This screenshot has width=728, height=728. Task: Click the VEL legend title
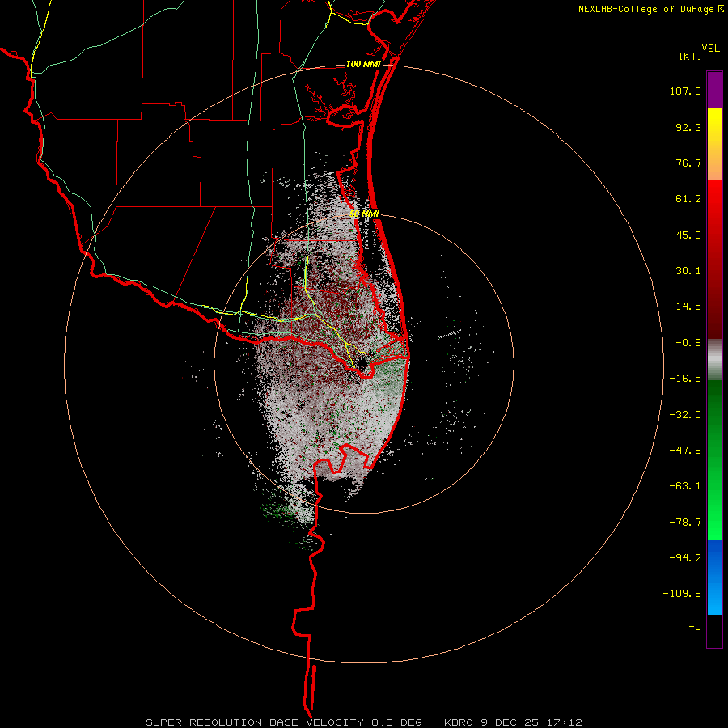710,49
